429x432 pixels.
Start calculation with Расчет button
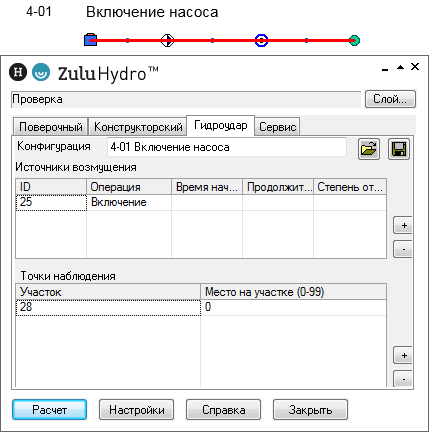pyautogui.click(x=50, y=410)
